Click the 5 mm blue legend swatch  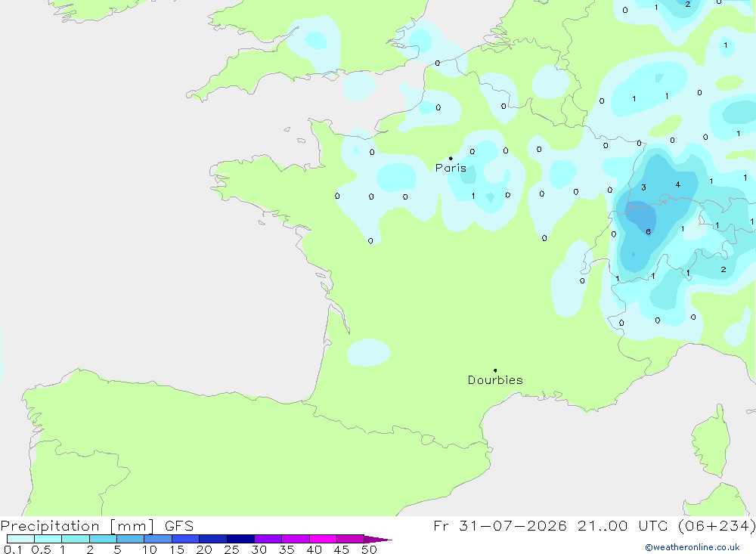point(130,539)
